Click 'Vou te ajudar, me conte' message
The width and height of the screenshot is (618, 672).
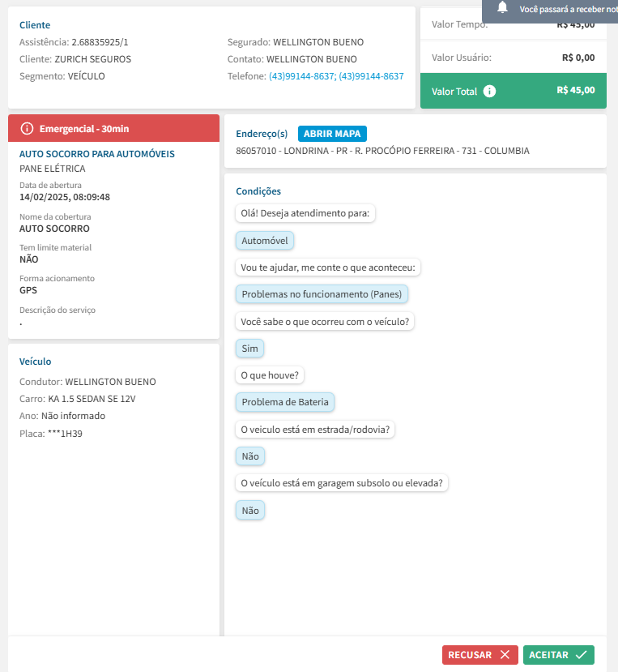328,268
